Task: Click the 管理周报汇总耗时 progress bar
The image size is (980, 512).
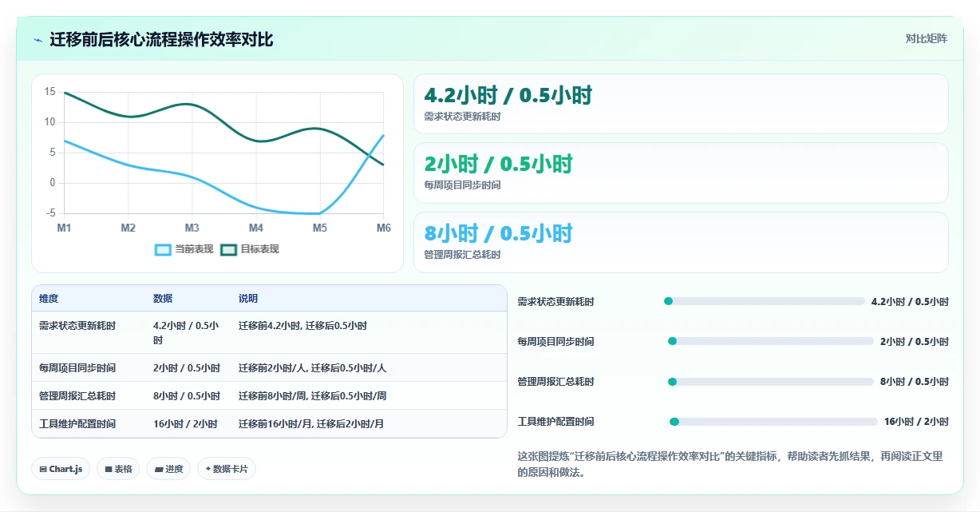Action: [771, 381]
